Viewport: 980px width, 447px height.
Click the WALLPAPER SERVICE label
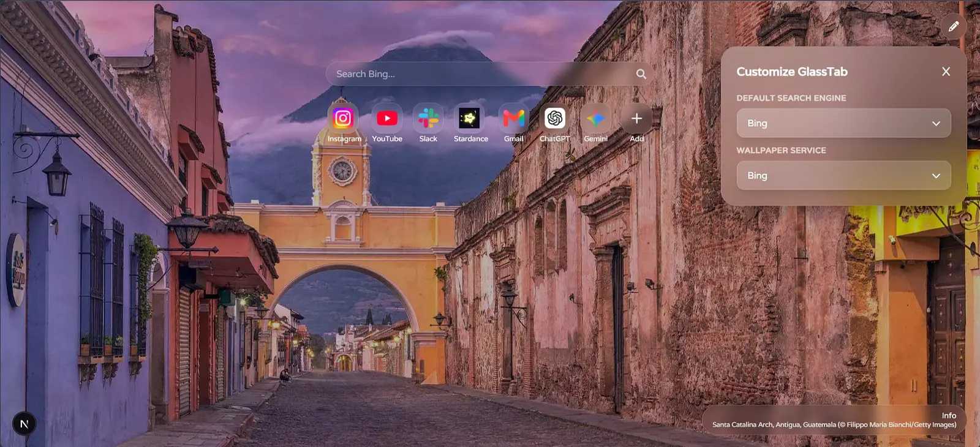point(781,150)
